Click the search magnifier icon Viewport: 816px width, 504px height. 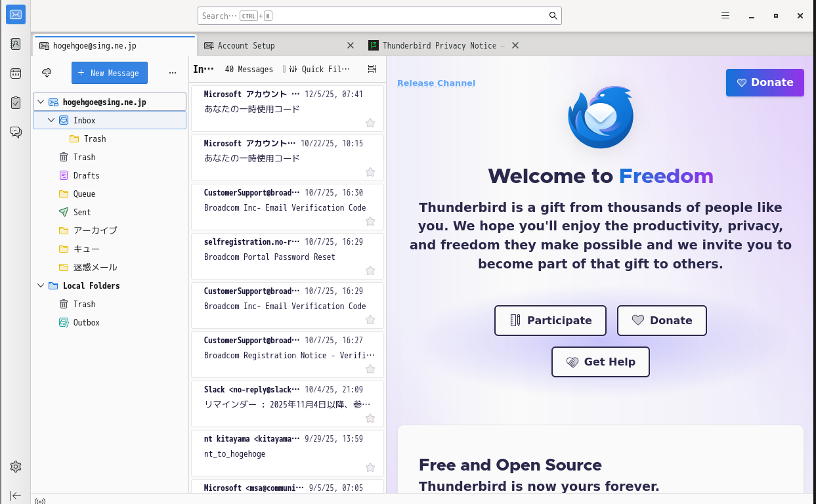click(x=553, y=16)
